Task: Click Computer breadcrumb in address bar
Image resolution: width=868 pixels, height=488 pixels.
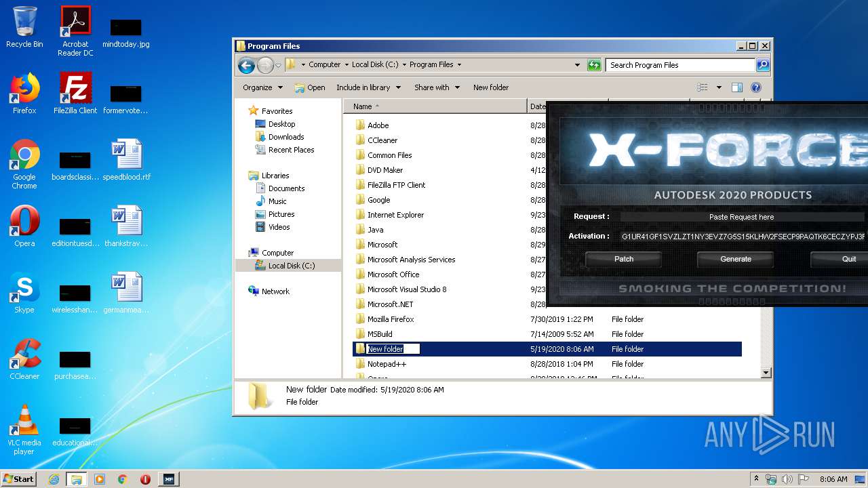Action: [x=324, y=65]
